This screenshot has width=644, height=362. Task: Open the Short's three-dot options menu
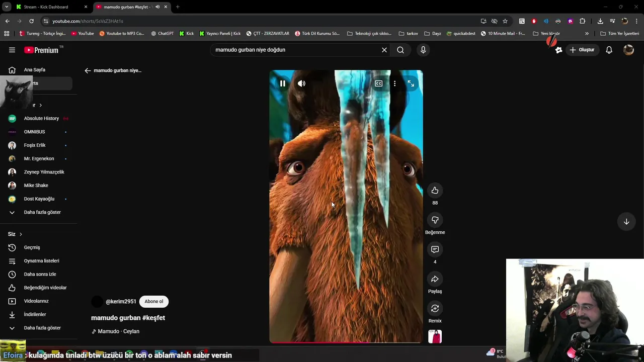(394, 83)
